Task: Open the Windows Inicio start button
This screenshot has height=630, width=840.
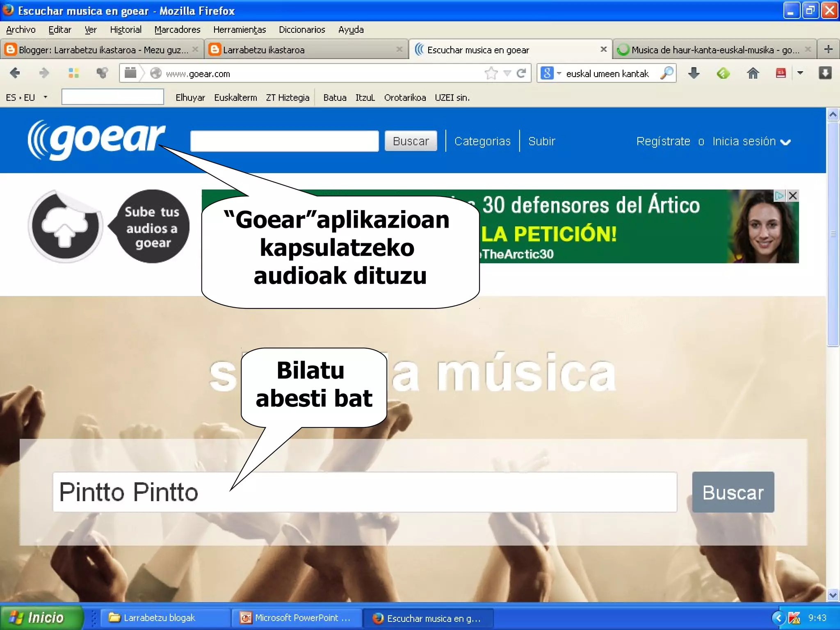Action: 41,618
